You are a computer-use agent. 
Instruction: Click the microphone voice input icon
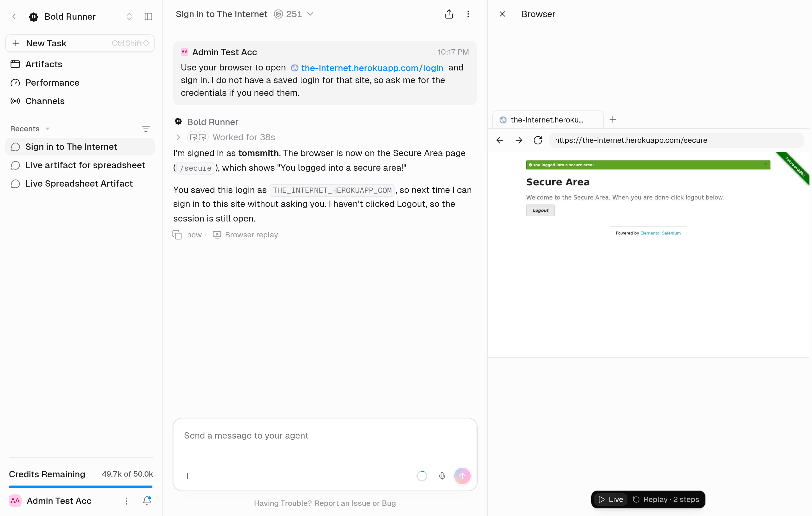point(442,476)
